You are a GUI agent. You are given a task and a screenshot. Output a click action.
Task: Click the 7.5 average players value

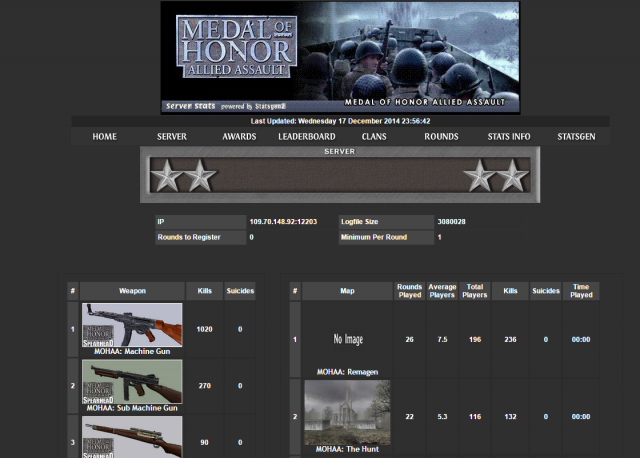[x=442, y=340]
